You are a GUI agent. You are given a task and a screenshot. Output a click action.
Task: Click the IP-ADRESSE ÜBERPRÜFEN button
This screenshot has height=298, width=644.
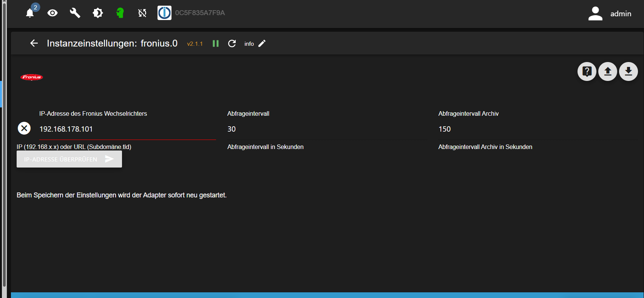click(69, 159)
